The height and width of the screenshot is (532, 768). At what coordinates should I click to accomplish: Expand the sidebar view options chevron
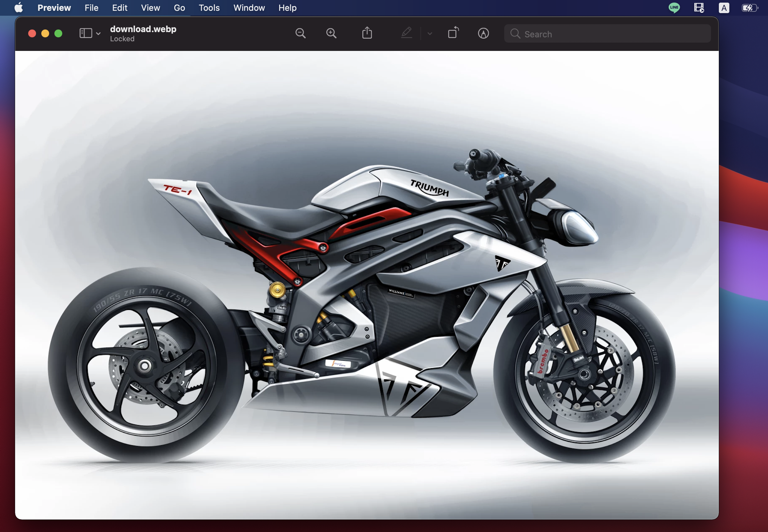(x=98, y=34)
